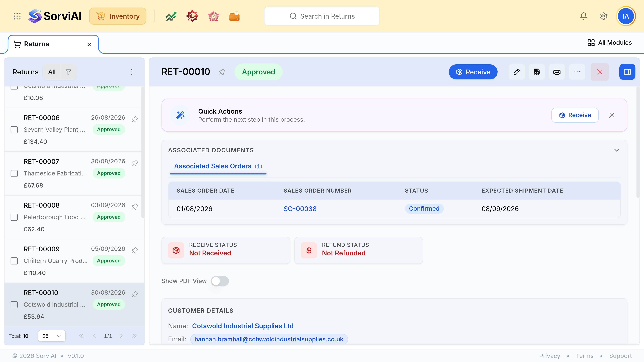Check the RET-00008 checkbox
This screenshot has width=644, height=362.
(x=14, y=217)
